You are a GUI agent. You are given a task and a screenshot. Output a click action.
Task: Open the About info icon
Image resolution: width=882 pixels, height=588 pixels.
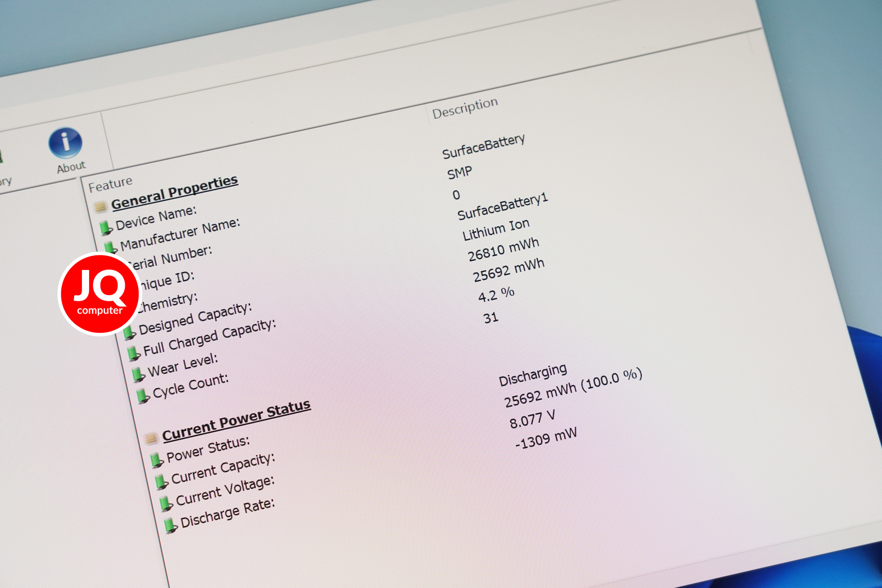65,143
